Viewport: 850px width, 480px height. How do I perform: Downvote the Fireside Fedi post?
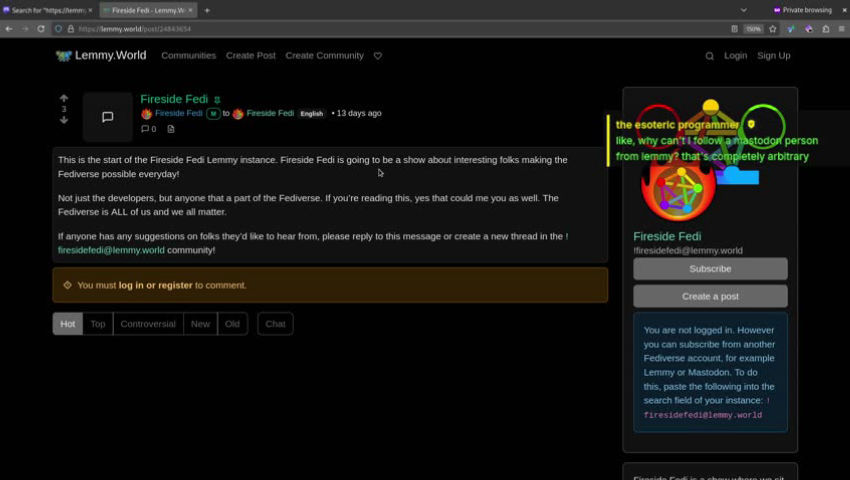(x=64, y=120)
